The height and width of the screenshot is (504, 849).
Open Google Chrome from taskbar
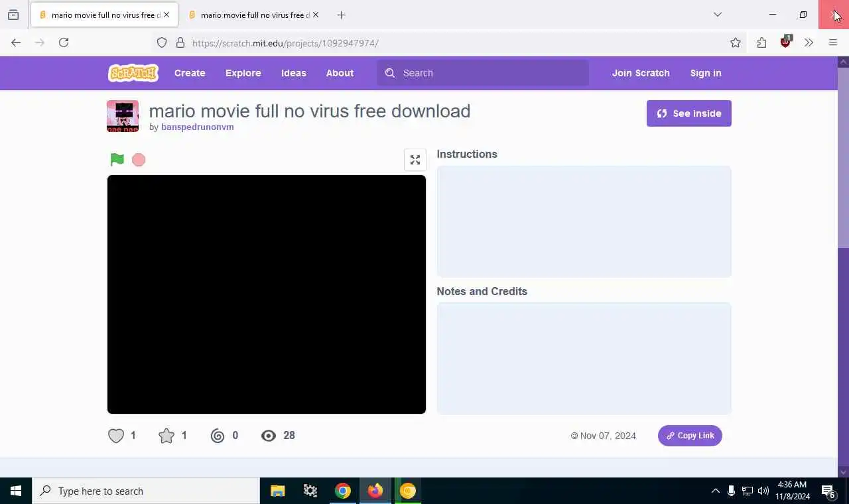343,491
